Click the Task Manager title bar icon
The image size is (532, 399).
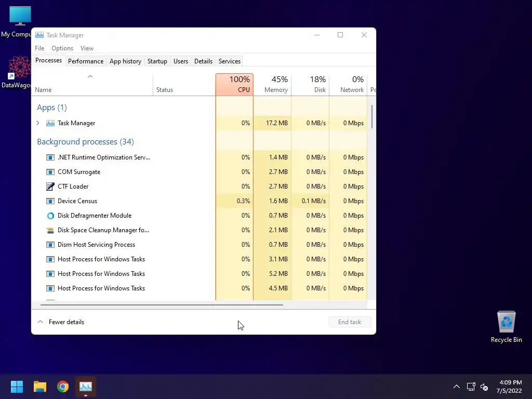point(39,35)
